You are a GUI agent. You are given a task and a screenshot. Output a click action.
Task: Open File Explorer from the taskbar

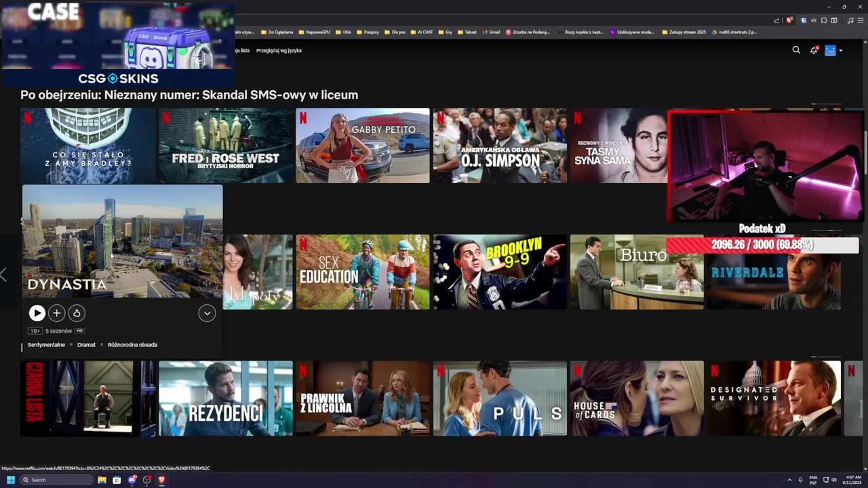pyautogui.click(x=102, y=480)
